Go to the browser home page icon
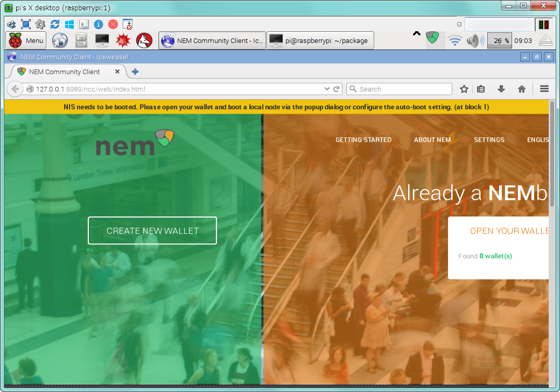This screenshot has height=392, width=560. pyautogui.click(x=522, y=89)
